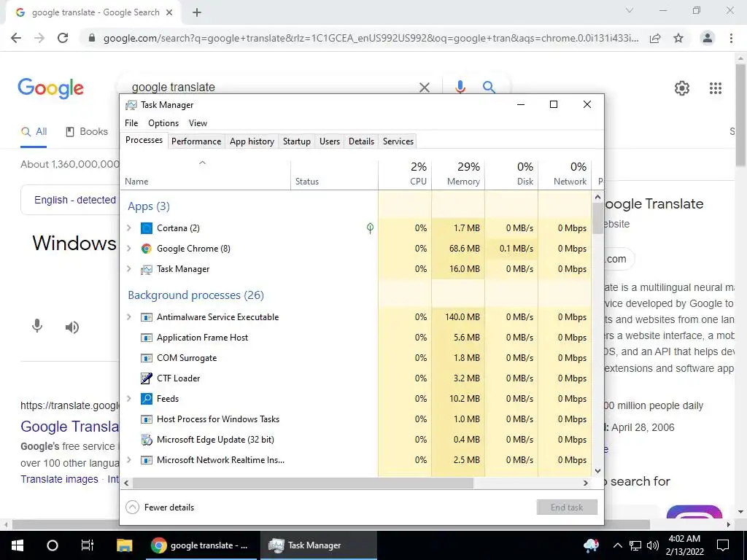Viewport: 747px width, 560px height.
Task: Click the Cortana app icon in Task Manager
Action: (x=146, y=228)
